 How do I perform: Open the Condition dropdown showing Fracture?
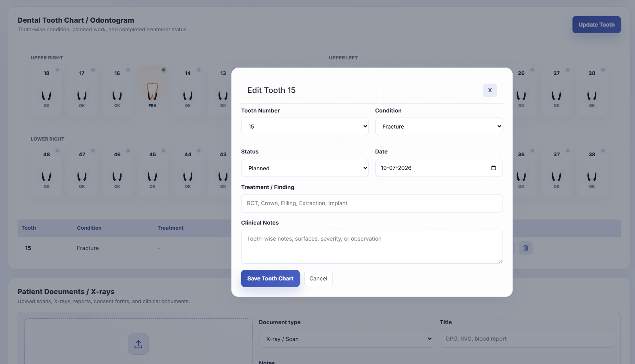[439, 127]
